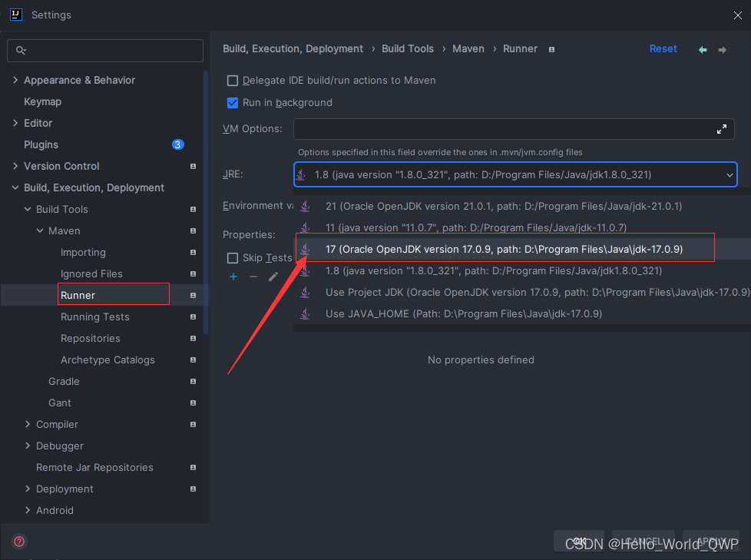Apply the settings changes
Screen dimensions: 751x560
point(710,541)
